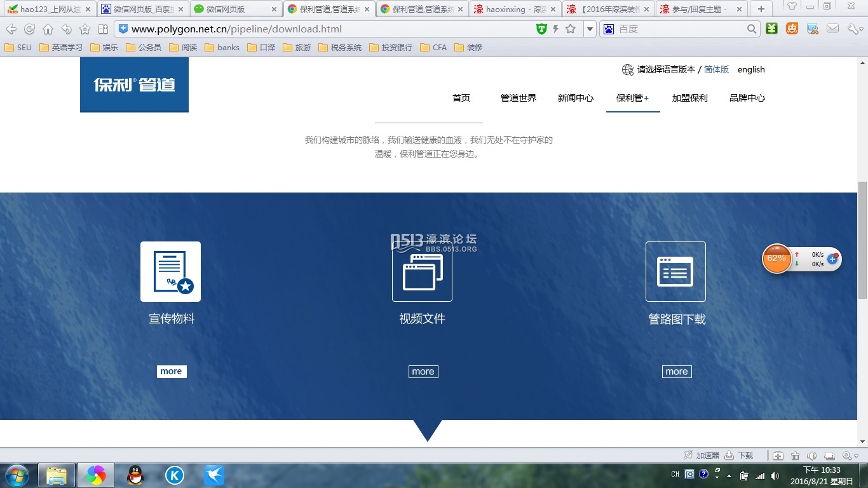Screen dimensions: 868x488
Task: Open the 视频文件 video files icon
Action: pos(421,271)
